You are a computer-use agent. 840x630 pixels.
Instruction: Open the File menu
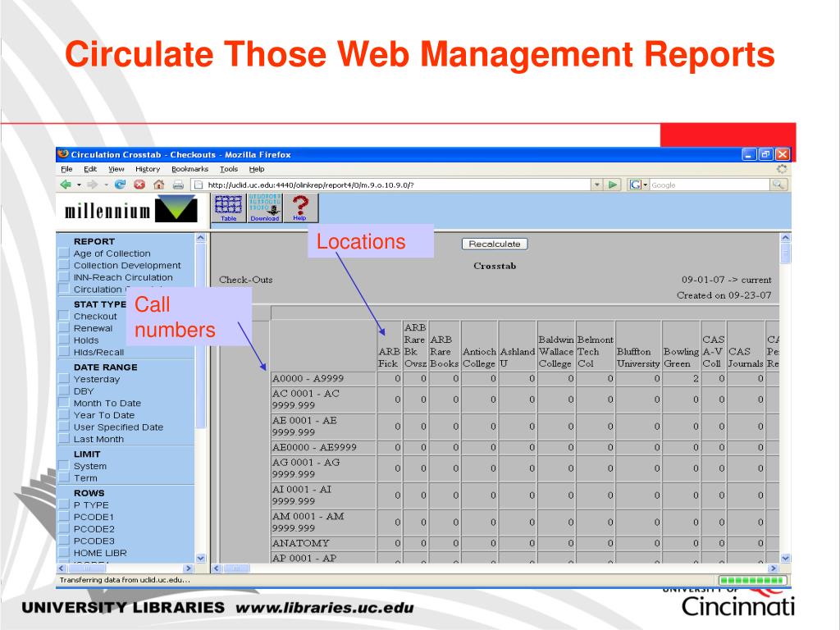(x=66, y=169)
